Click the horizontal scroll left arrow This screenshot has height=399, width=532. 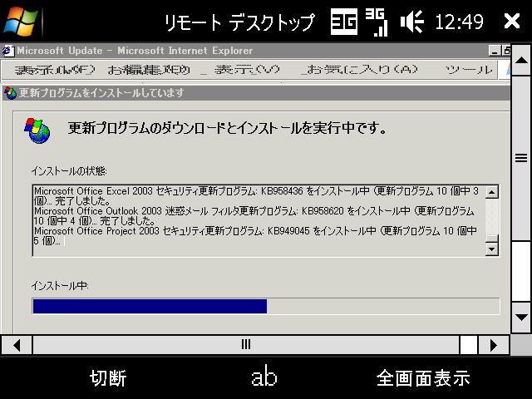(17, 346)
